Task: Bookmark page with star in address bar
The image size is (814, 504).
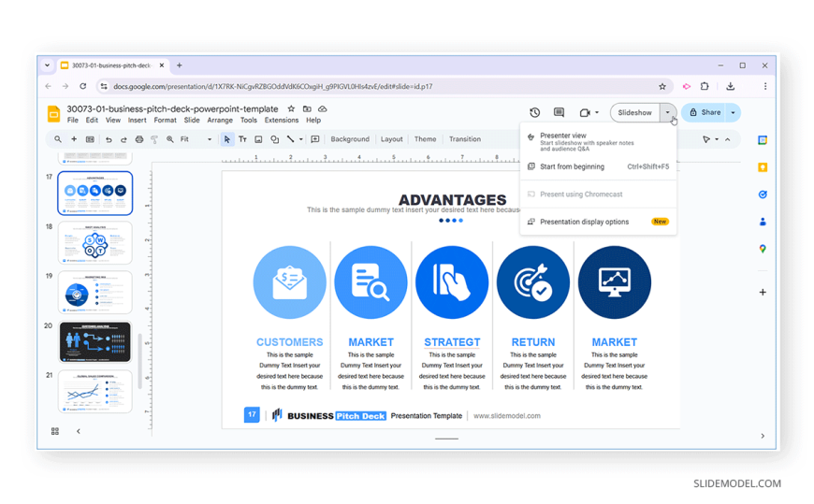Action: coord(662,87)
